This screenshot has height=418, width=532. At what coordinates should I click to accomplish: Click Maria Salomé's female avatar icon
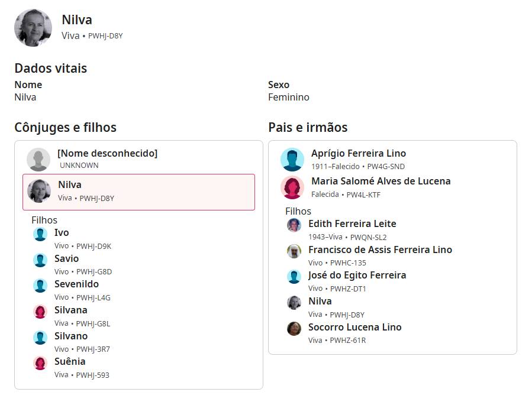tap(292, 187)
